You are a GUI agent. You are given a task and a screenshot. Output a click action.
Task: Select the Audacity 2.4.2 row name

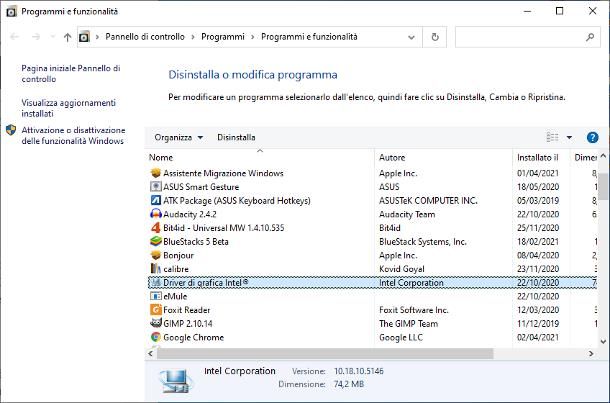coord(189,214)
